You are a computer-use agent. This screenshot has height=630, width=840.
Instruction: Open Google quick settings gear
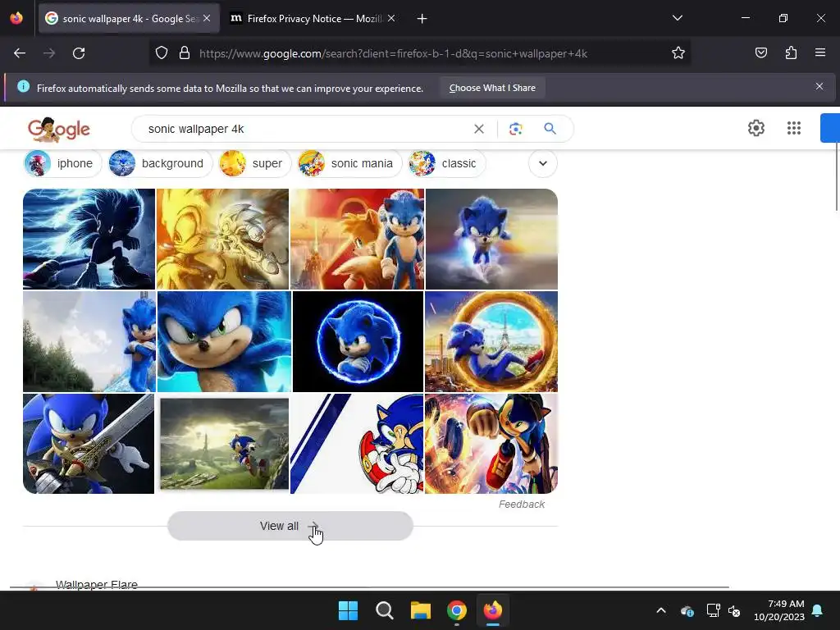click(756, 128)
